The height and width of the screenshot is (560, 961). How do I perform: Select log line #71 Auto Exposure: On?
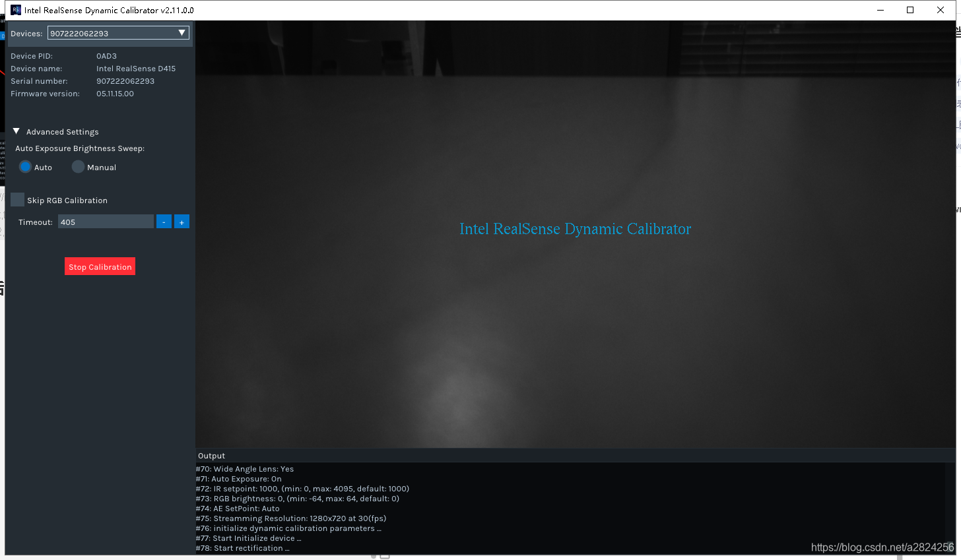(x=239, y=479)
